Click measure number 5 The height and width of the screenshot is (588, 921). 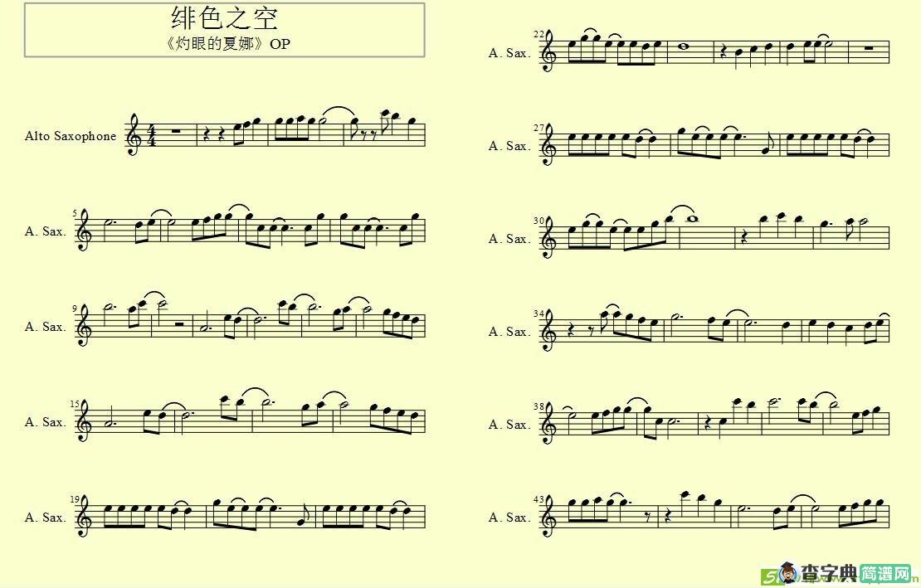tap(75, 213)
